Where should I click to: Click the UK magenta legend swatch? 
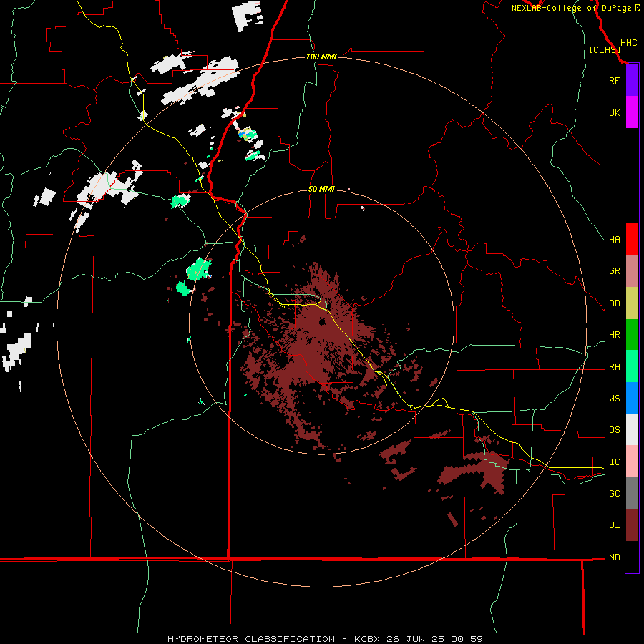coord(632,112)
